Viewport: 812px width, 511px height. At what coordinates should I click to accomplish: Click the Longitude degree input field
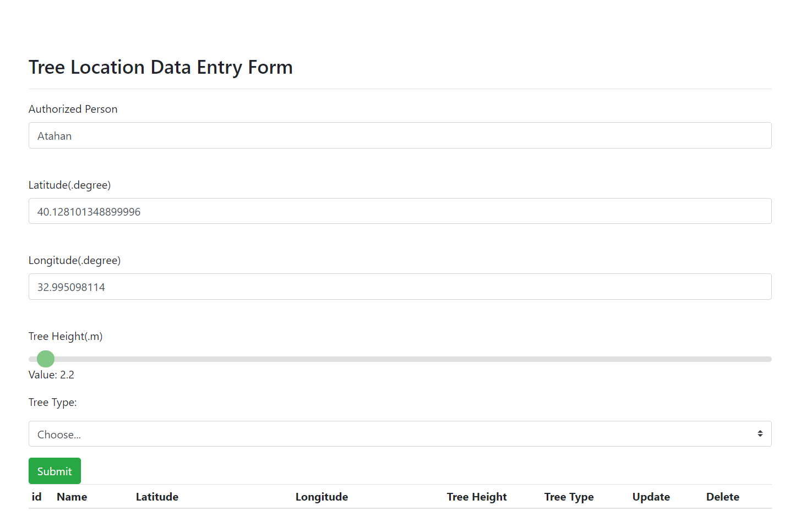(x=400, y=287)
